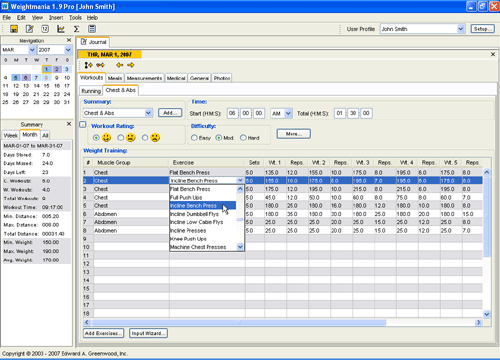Click the Add... summary button
500x360 pixels.
(x=170, y=113)
